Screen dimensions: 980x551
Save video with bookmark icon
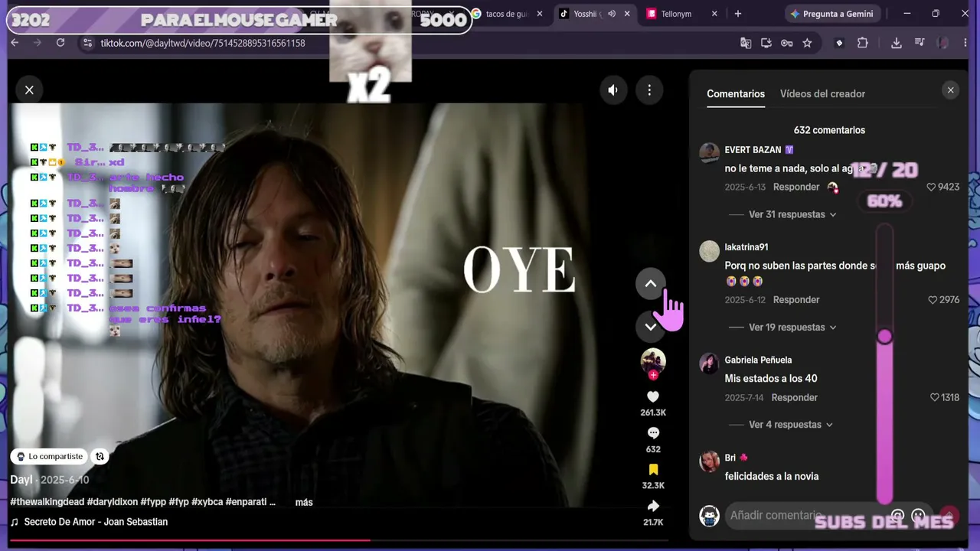[653, 469]
